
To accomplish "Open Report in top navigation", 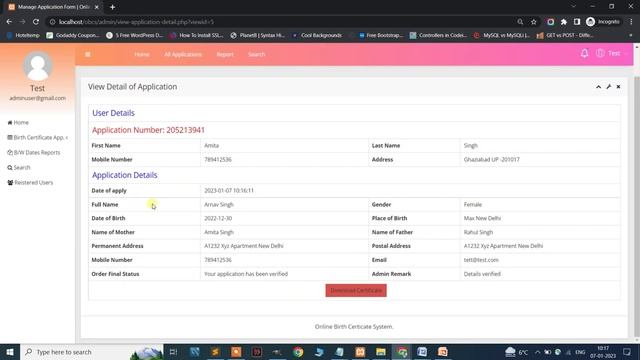I will (x=225, y=54).
